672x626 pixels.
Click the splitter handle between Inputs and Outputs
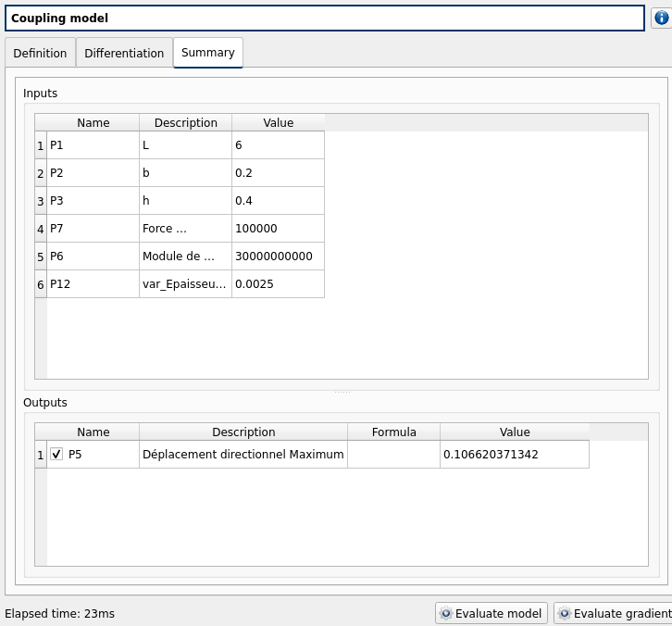tap(342, 392)
